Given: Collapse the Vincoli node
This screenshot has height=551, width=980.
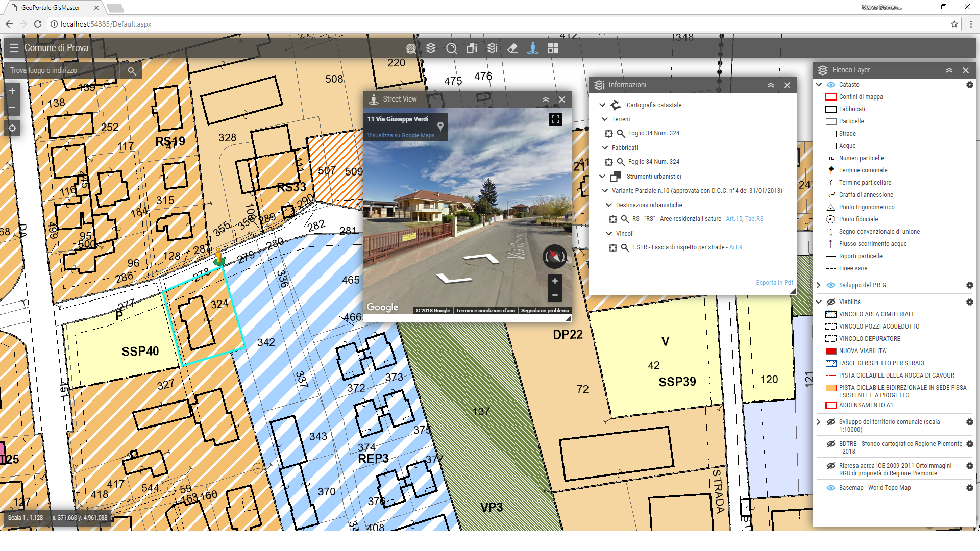Looking at the screenshot, I should pyautogui.click(x=608, y=234).
